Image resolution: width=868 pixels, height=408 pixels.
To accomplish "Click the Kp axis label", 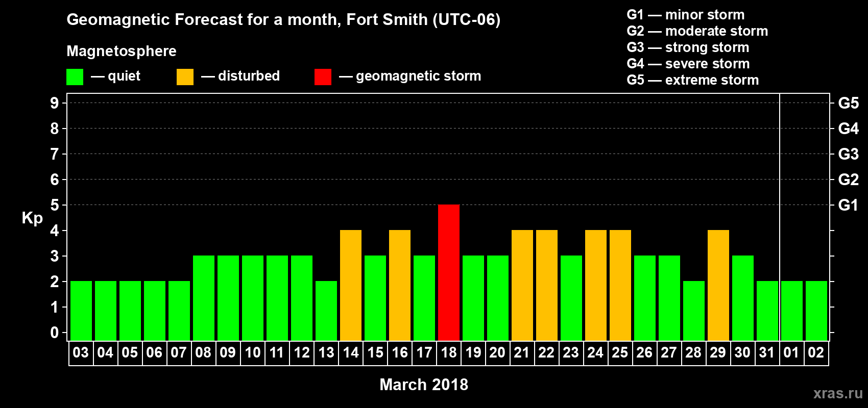I will [x=32, y=218].
